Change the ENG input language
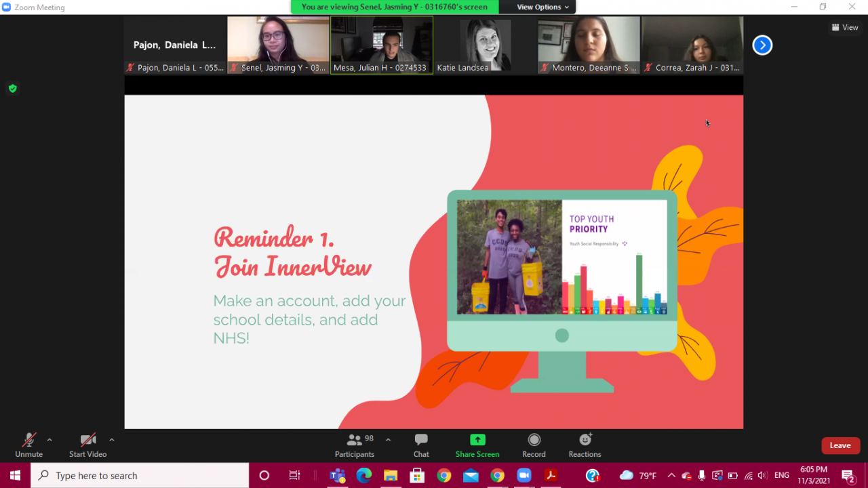This screenshot has width=868, height=488. tap(782, 475)
